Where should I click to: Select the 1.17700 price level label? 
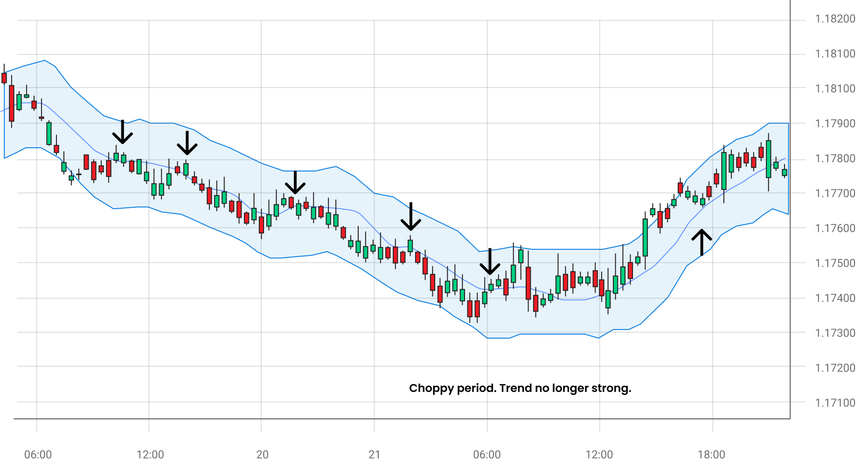[835, 194]
